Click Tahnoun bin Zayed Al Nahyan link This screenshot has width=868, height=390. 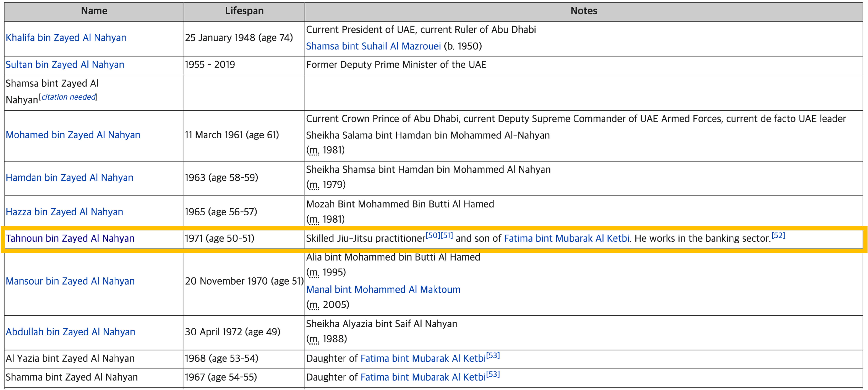pyautogui.click(x=70, y=238)
